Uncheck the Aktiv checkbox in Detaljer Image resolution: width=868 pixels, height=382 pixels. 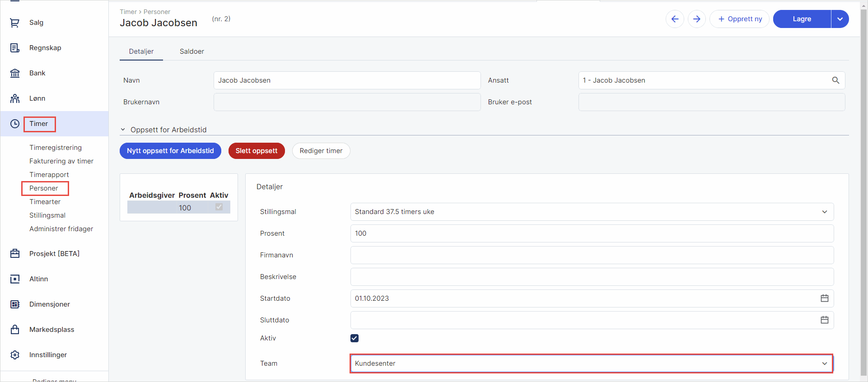tap(355, 338)
